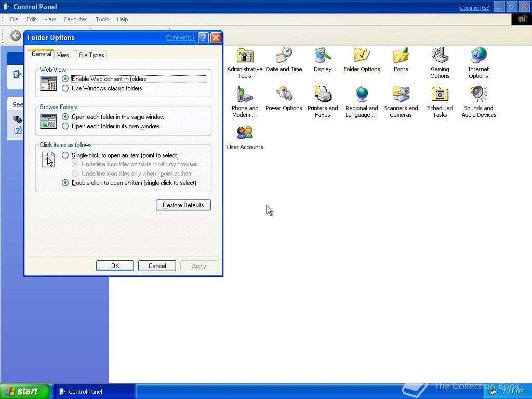Click the Restore Defaults button
Image resolution: width=532 pixels, height=399 pixels.
(183, 205)
